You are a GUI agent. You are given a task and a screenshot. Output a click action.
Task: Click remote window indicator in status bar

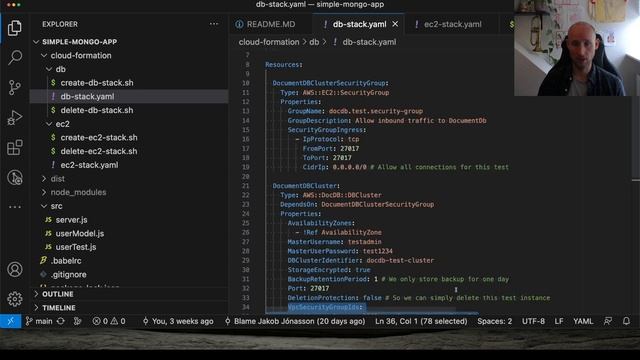pyautogui.click(x=11, y=321)
